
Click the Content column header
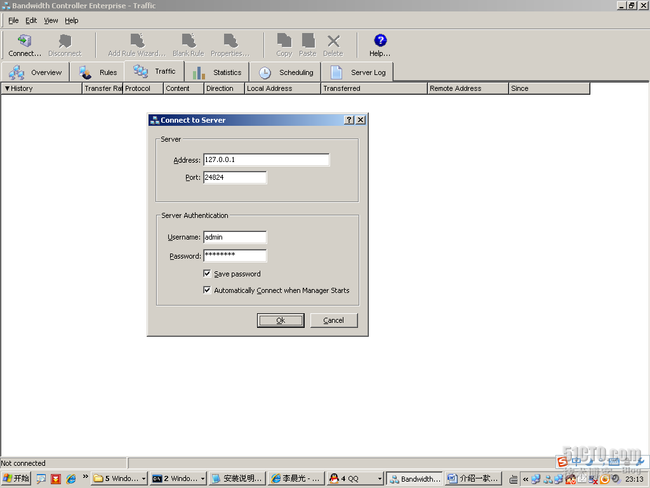184,88
